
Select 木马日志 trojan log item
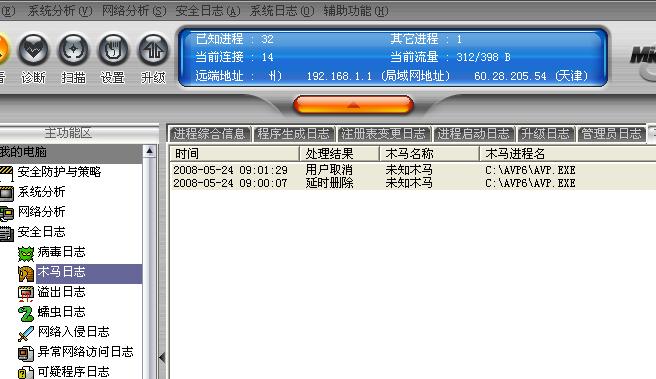61,272
